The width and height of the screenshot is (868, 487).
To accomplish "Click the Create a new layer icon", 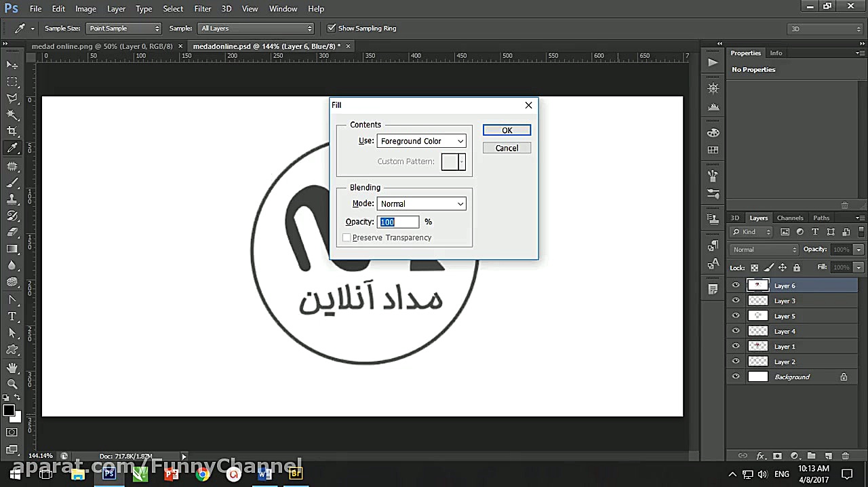I will click(829, 455).
